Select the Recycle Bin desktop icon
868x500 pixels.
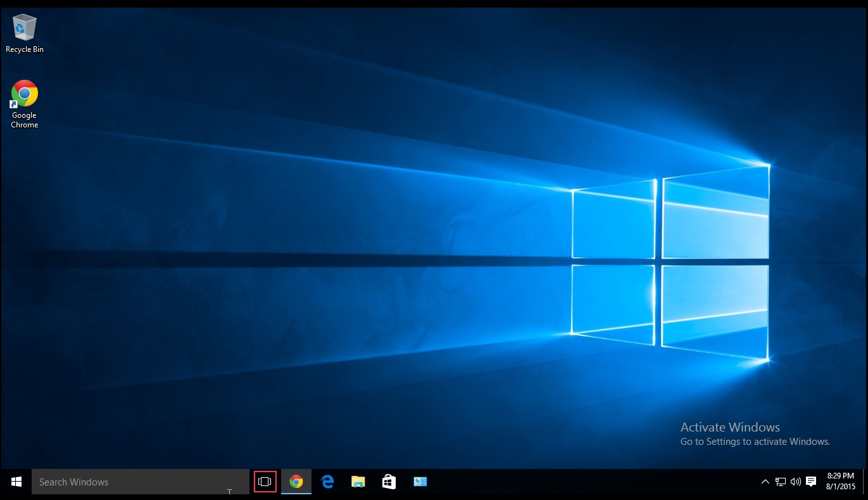24,27
